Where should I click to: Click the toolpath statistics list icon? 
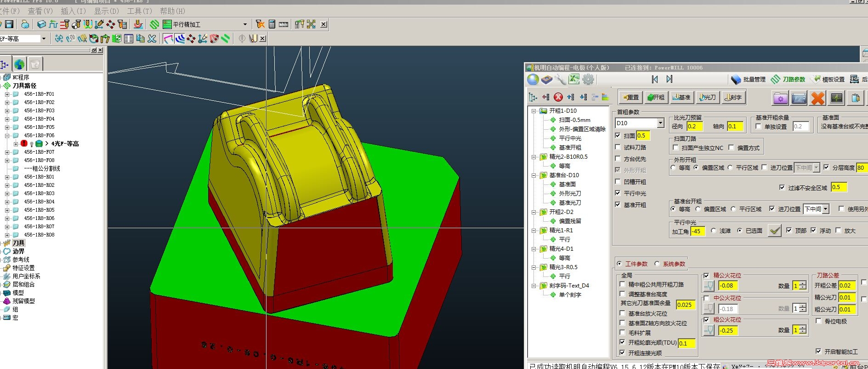(x=129, y=39)
